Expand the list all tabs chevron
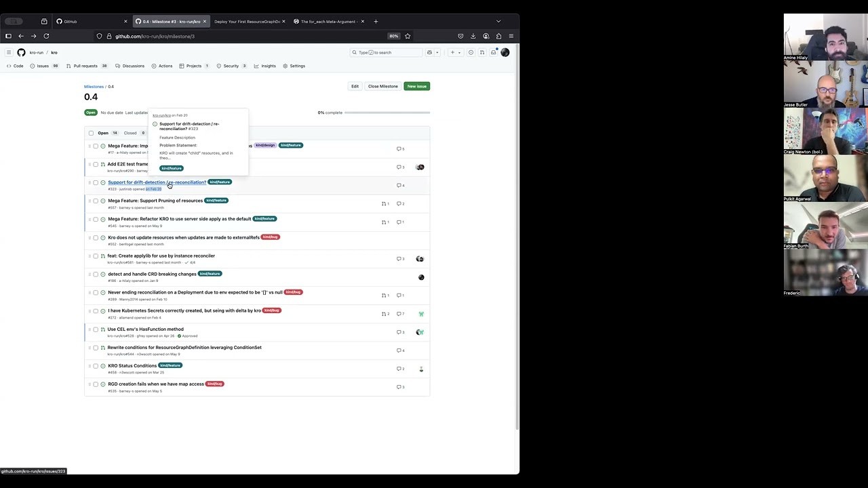 (x=498, y=21)
